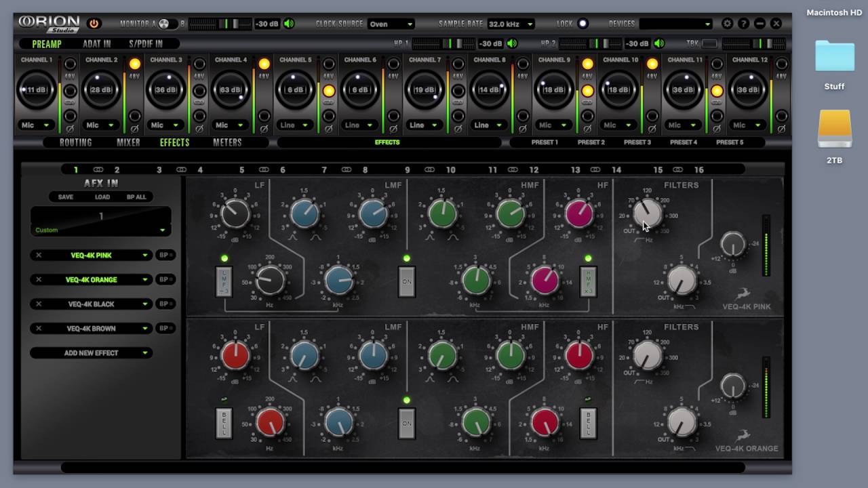Toggle the BELL switch in VEQ-4K ORANGE LF
The height and width of the screenshot is (488, 868).
tap(224, 424)
